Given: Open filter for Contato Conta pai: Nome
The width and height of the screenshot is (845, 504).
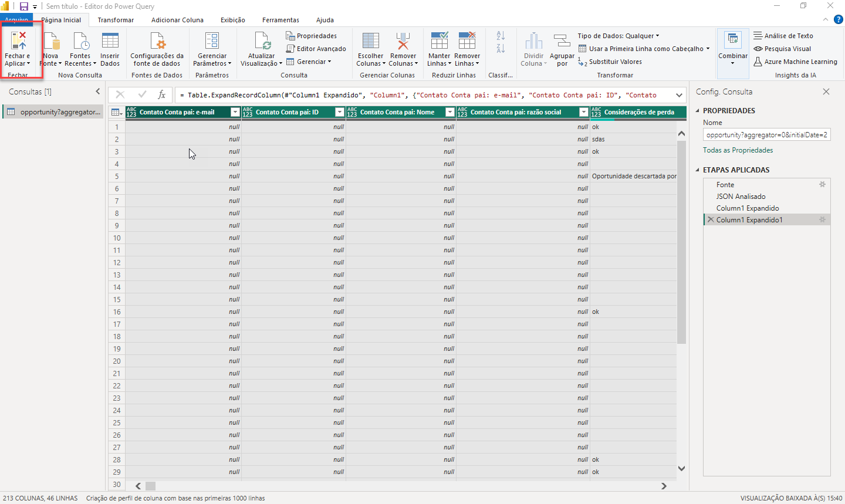Looking at the screenshot, I should click(x=450, y=112).
